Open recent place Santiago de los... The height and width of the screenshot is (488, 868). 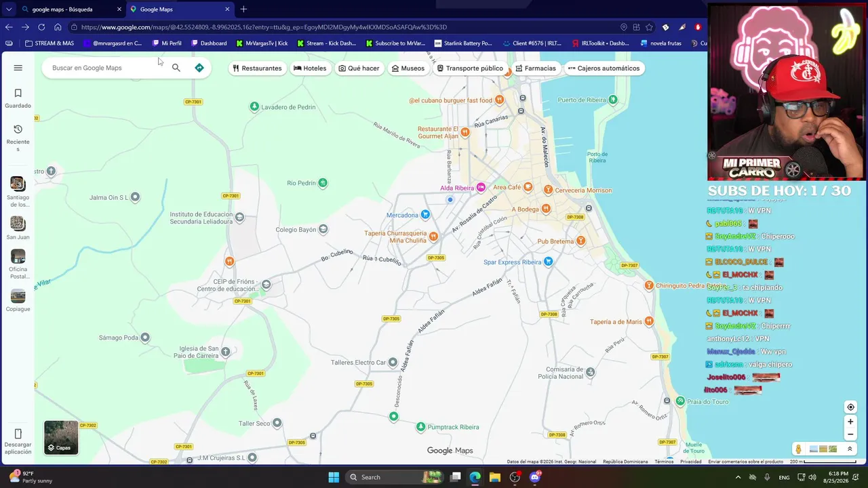pos(18,192)
